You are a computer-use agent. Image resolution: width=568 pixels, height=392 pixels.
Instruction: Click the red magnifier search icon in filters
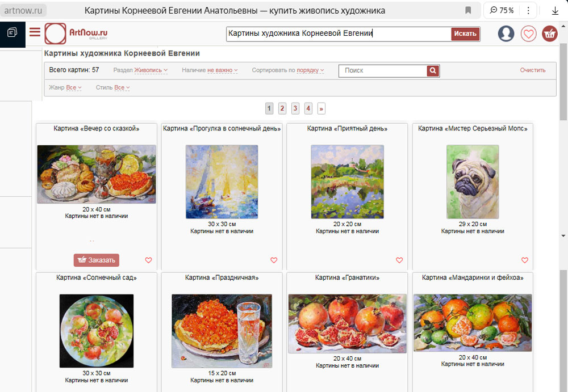click(433, 70)
